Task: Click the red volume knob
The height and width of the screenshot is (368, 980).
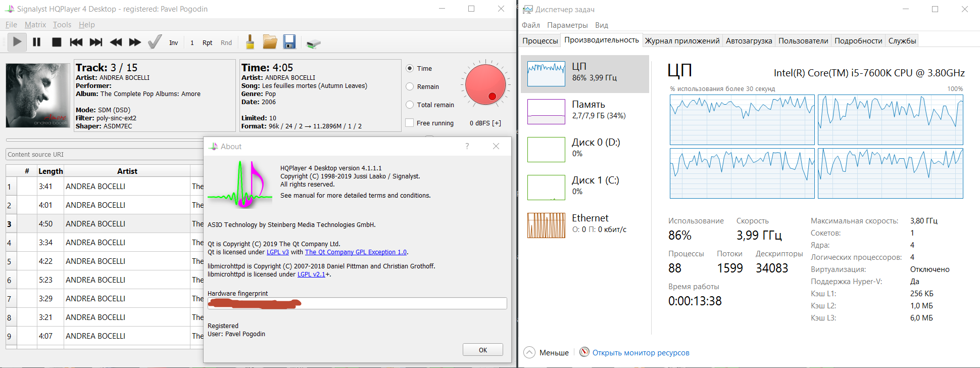Action: [485, 84]
